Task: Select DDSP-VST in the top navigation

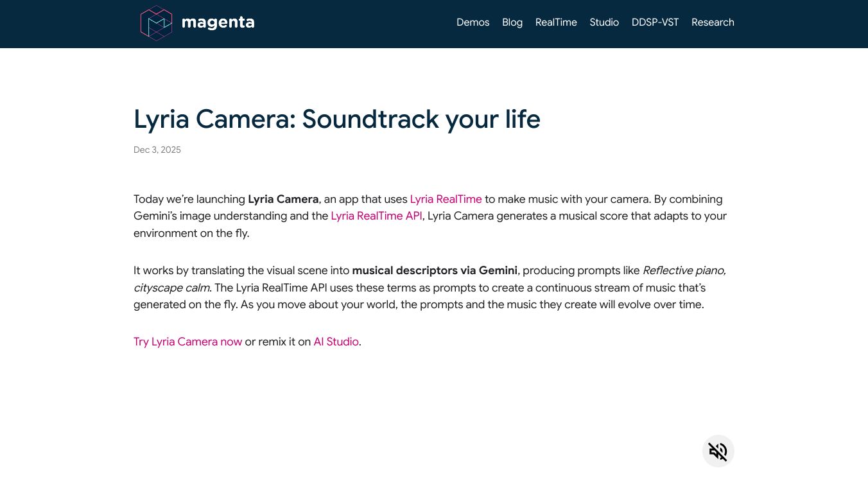Action: [655, 22]
